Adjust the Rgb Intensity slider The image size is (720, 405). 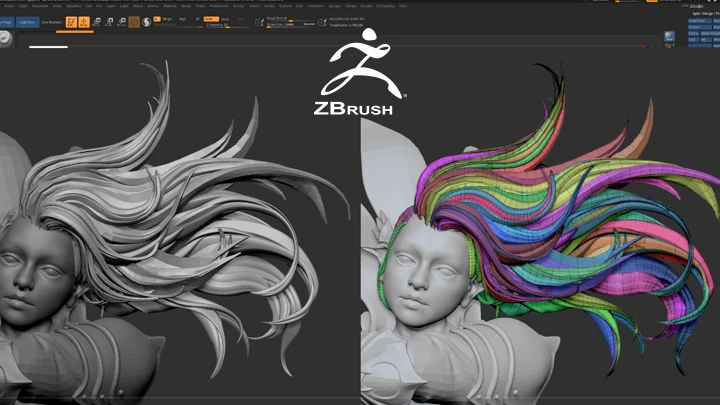tap(178, 25)
